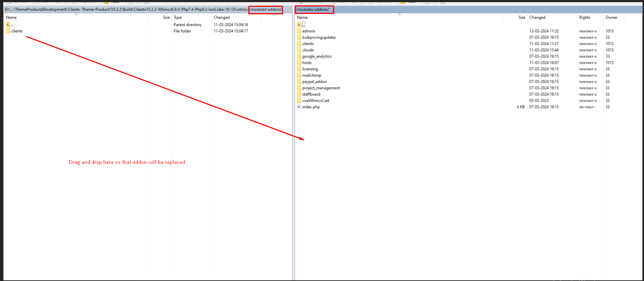Select paypal_addon folder name
Screen dimensions: 644x281
point(314,82)
